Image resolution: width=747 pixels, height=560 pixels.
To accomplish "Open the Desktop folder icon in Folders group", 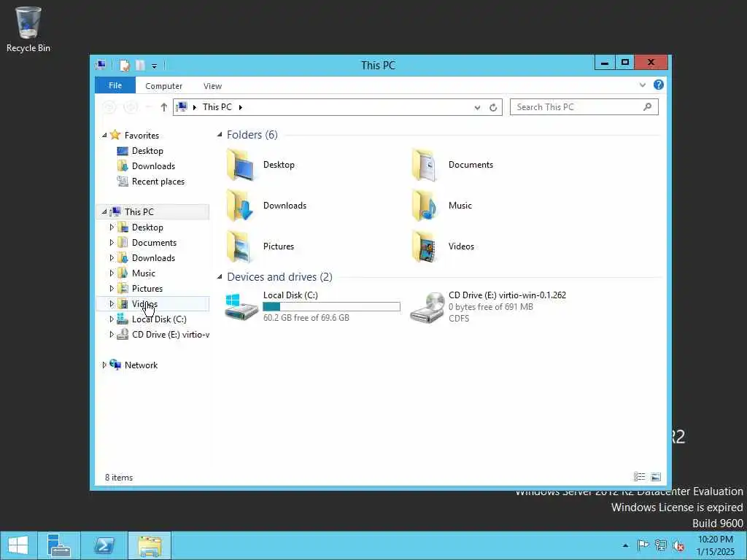I will [241, 165].
